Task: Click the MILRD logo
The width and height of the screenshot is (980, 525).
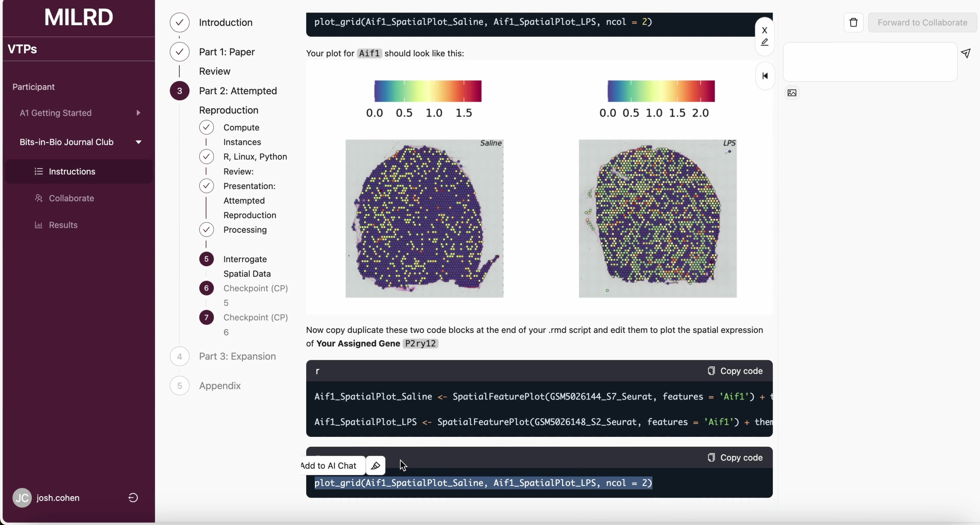Action: tap(79, 17)
